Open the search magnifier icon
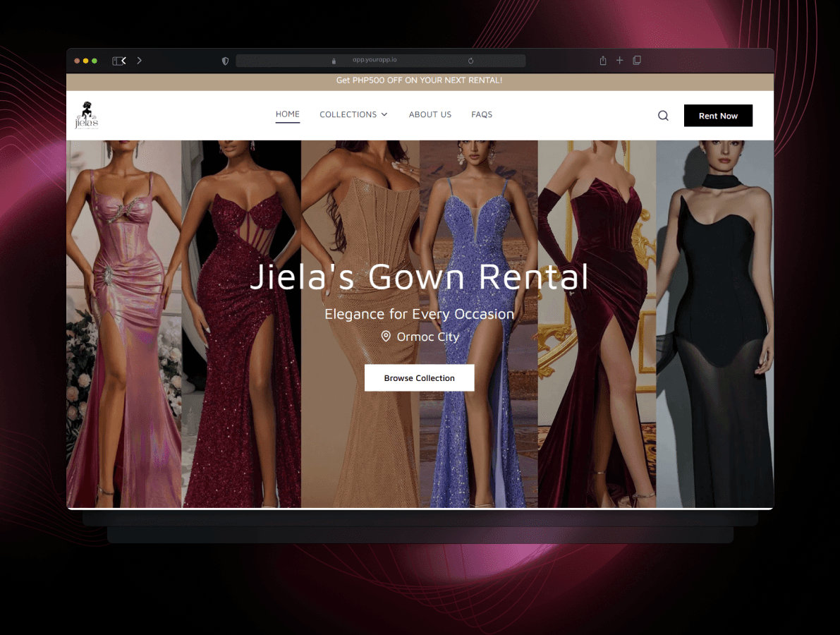The image size is (840, 635). 663,116
